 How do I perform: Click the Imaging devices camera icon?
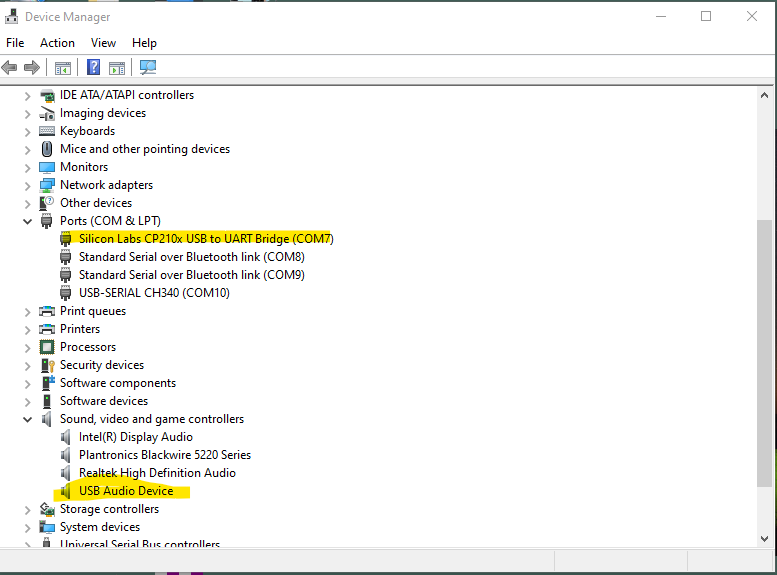[x=47, y=114]
